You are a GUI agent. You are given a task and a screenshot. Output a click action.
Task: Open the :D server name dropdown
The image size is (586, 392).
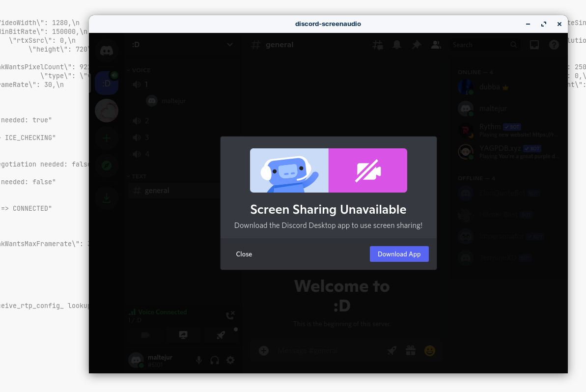pyautogui.click(x=183, y=45)
